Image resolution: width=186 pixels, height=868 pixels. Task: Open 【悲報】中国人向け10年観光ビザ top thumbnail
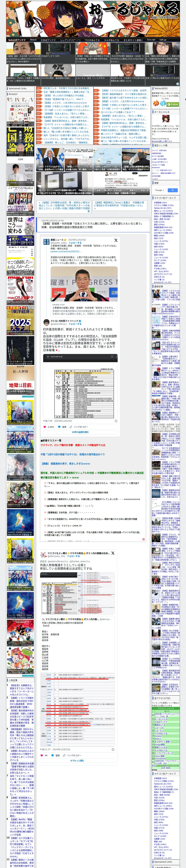coord(93,53)
